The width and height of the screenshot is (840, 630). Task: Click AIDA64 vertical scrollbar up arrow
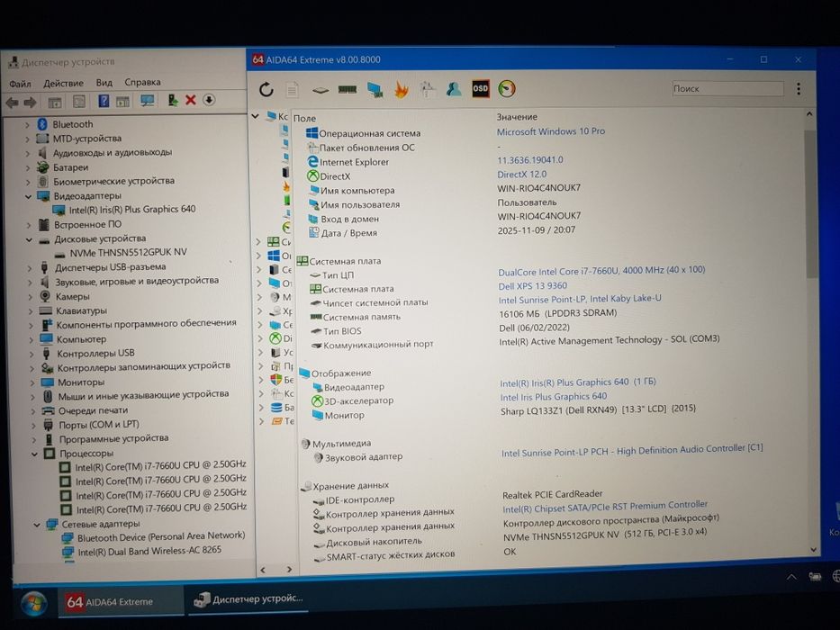[x=808, y=114]
